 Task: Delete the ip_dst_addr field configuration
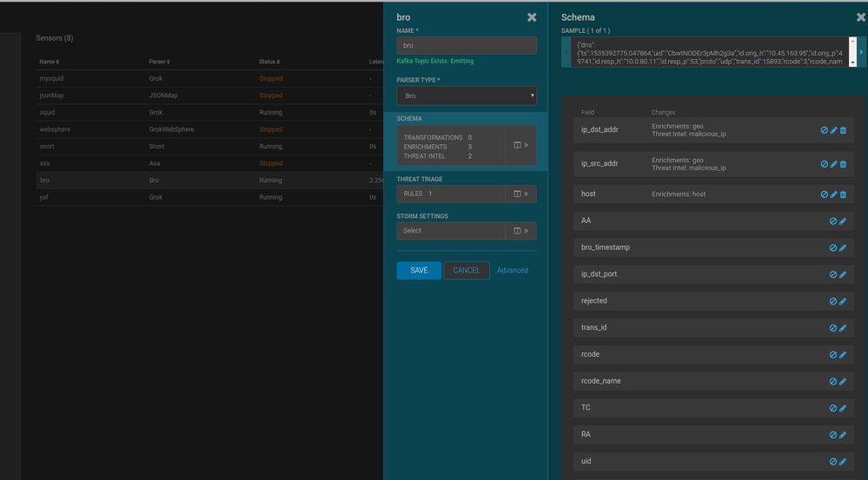pos(843,130)
